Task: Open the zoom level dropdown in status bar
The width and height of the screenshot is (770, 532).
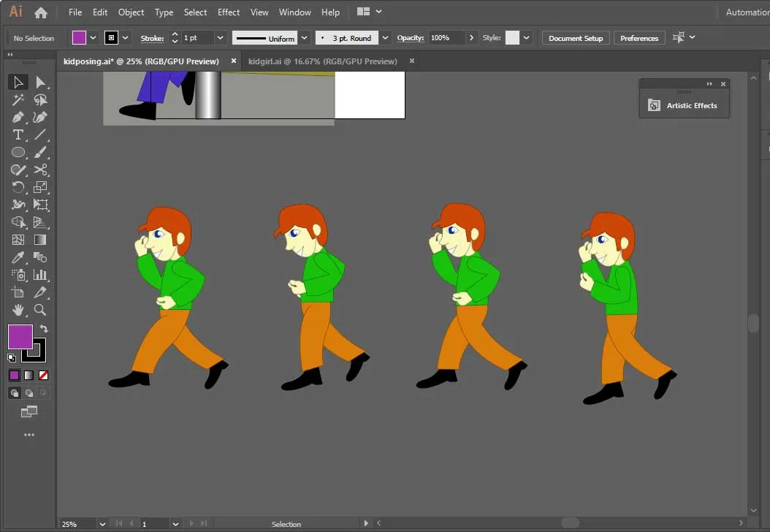Action: [102, 524]
